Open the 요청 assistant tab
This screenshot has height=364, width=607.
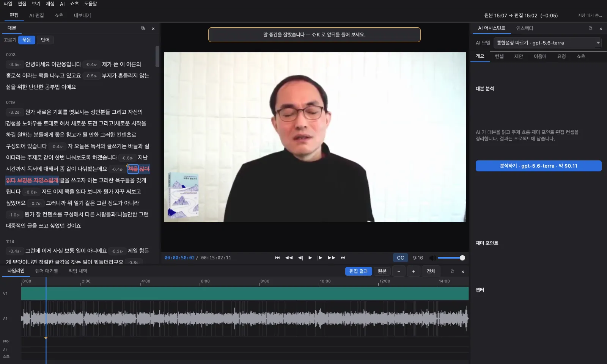[561, 56]
